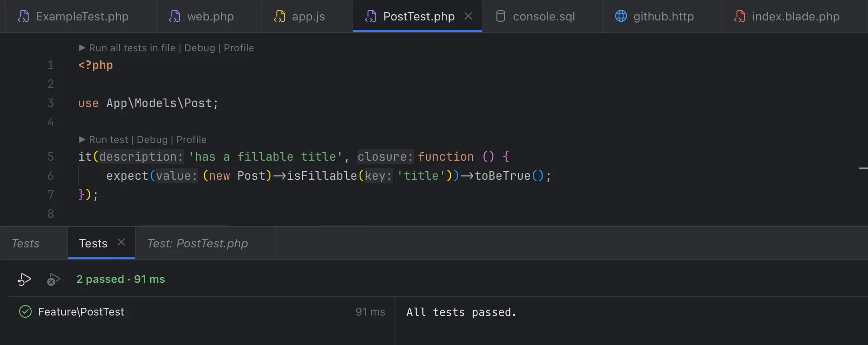Open the web.php editor tab
The width and height of the screenshot is (868, 345).
210,16
